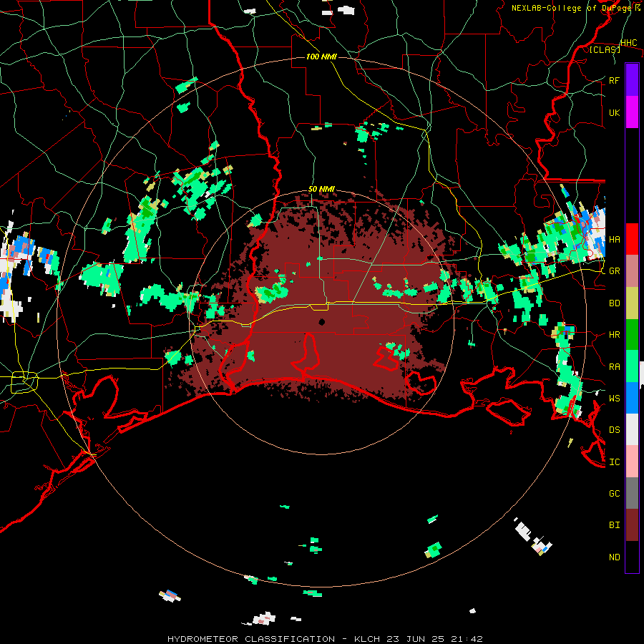Click the dusty pink GR legend swatch
The image size is (644, 644).
tap(632, 270)
